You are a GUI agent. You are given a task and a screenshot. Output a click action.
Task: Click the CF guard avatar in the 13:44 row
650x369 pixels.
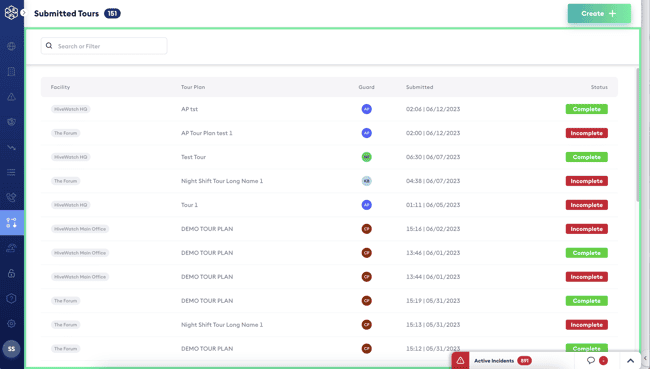pyautogui.click(x=366, y=277)
